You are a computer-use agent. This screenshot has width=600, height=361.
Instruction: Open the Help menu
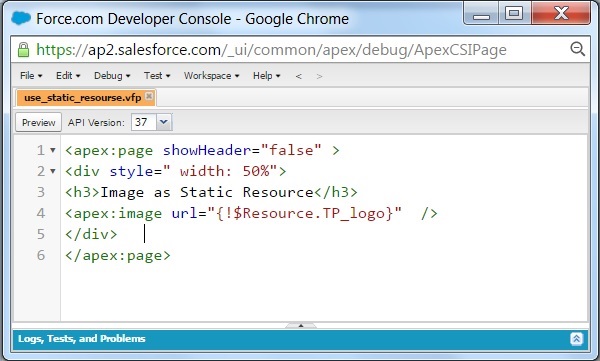click(x=267, y=76)
